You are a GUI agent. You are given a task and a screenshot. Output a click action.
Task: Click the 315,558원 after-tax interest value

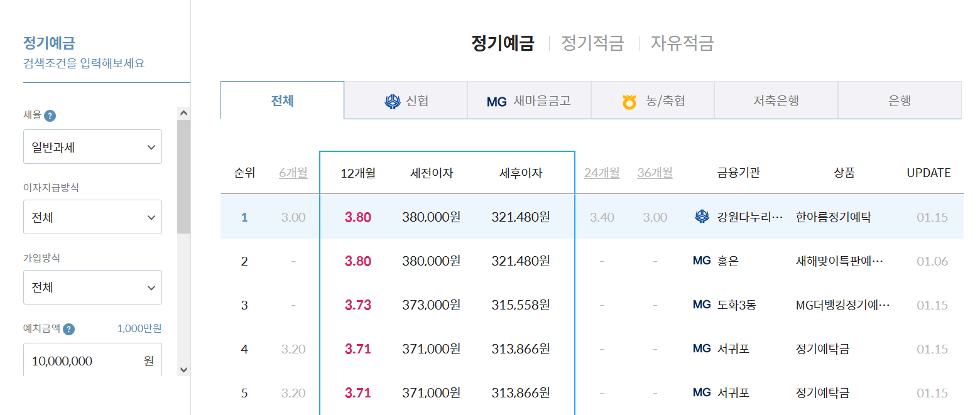tap(521, 305)
